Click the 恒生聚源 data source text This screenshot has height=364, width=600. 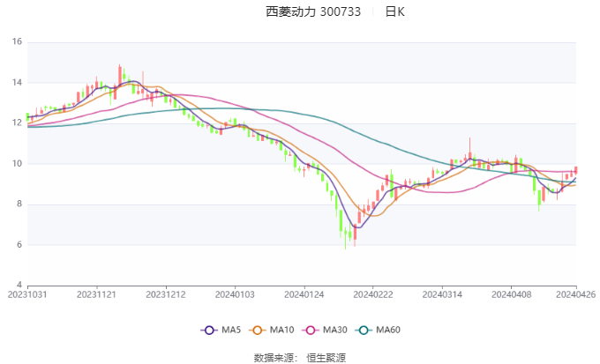click(x=326, y=358)
